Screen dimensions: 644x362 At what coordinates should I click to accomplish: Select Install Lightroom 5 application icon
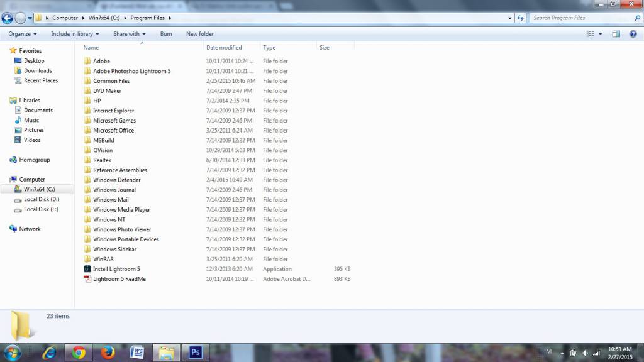[x=87, y=269]
